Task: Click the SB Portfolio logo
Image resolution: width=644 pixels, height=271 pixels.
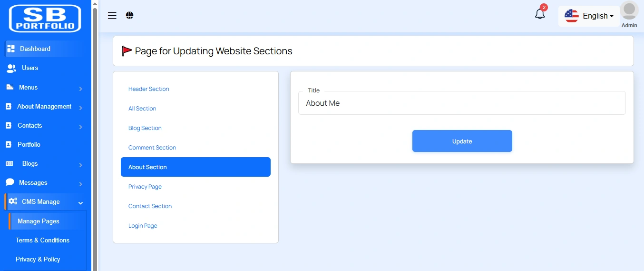Action: click(x=45, y=19)
